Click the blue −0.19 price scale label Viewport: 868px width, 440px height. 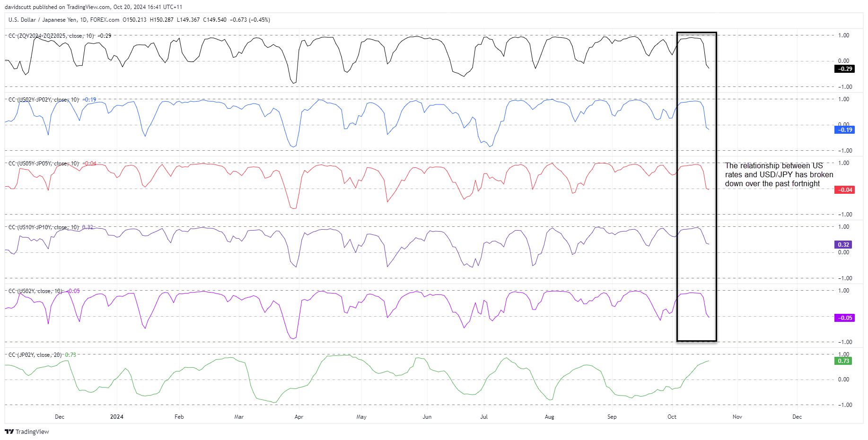[x=844, y=130]
